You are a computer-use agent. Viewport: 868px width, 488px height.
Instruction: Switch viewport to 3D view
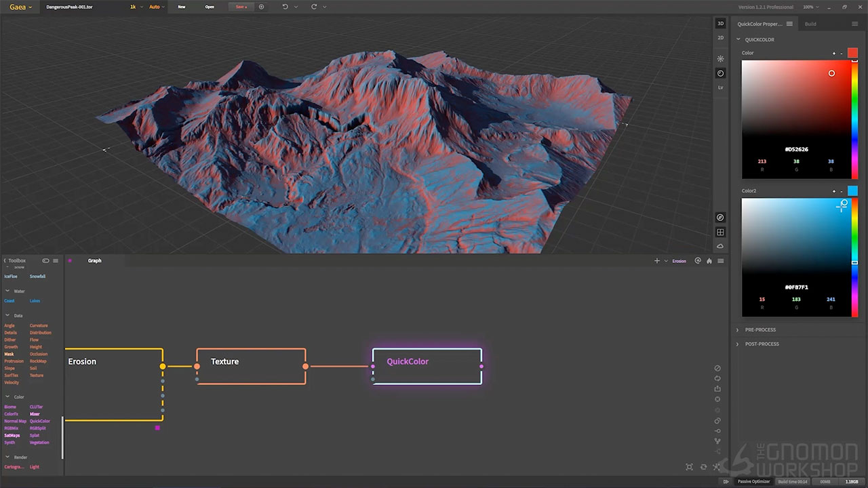click(x=720, y=24)
